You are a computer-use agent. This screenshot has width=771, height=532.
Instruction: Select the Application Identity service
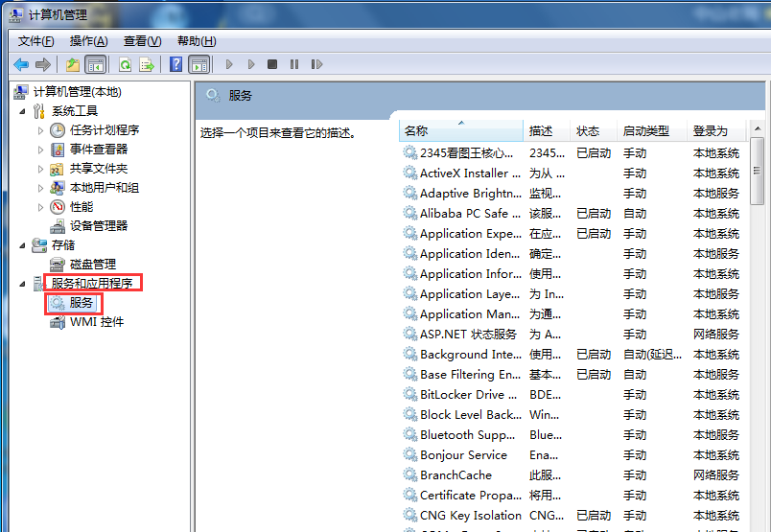point(572,254)
